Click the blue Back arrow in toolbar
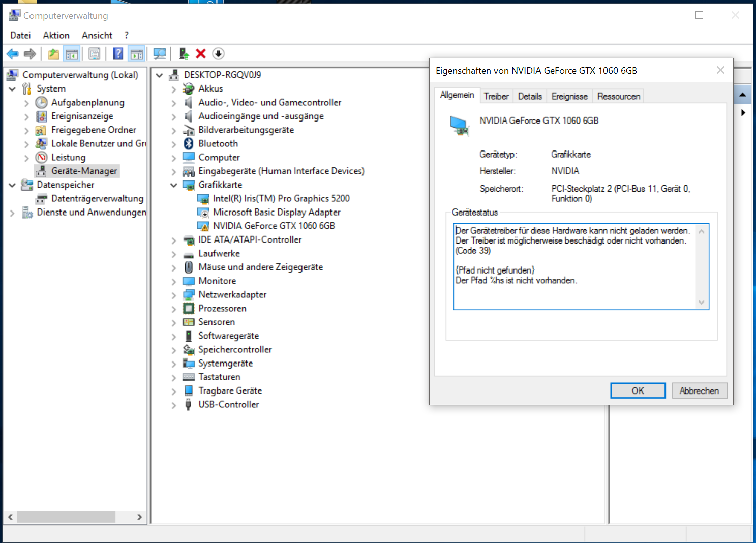The width and height of the screenshot is (756, 543). click(x=13, y=54)
